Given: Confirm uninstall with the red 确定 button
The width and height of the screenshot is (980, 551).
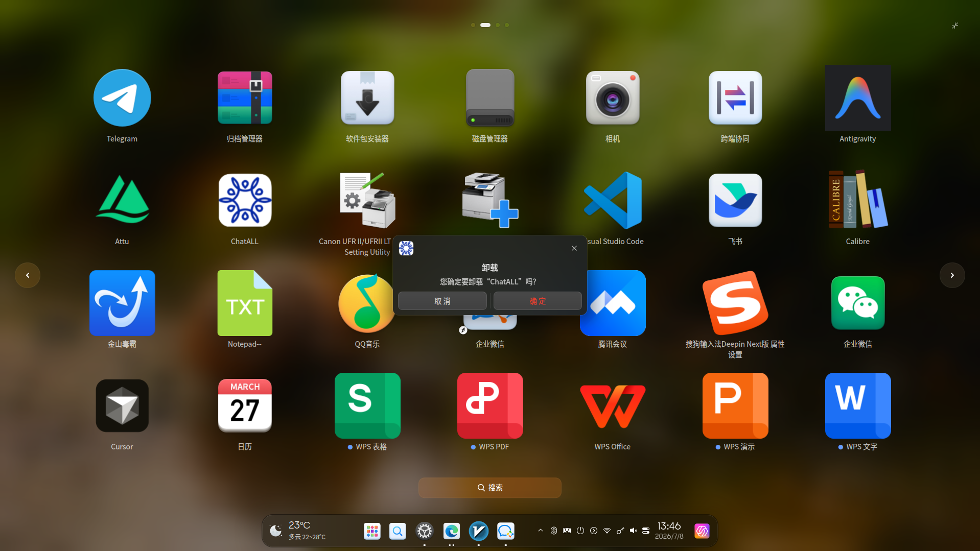Looking at the screenshot, I should pos(538,301).
